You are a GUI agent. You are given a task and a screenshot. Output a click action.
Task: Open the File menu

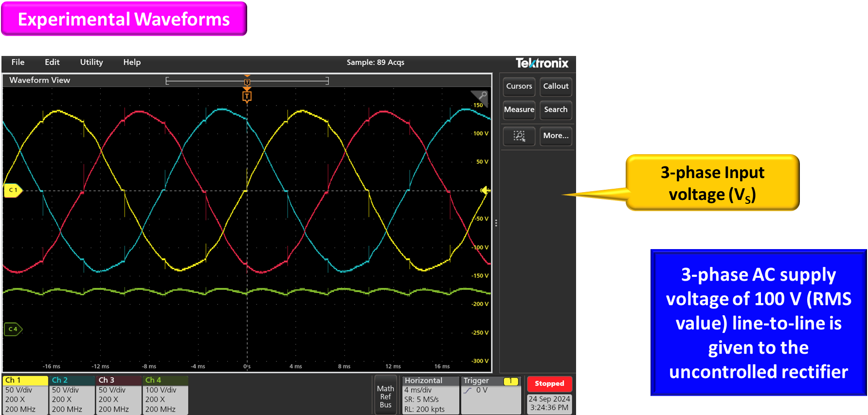(18, 62)
